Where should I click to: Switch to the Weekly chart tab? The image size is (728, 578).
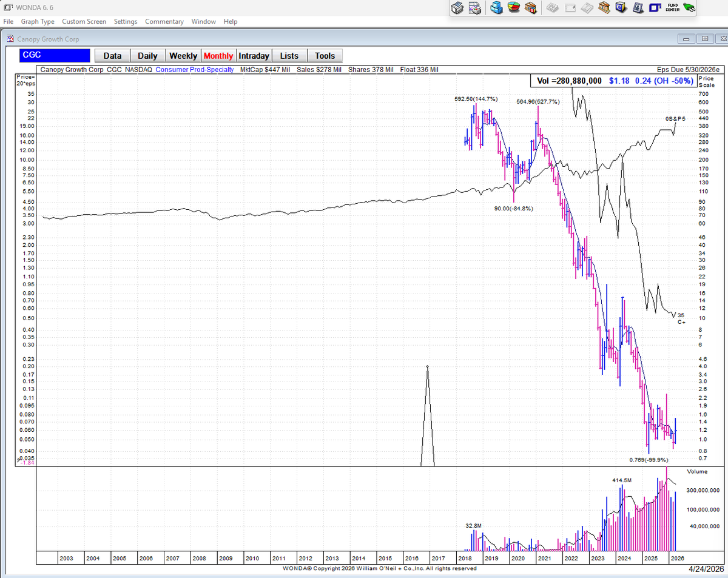[x=183, y=56]
